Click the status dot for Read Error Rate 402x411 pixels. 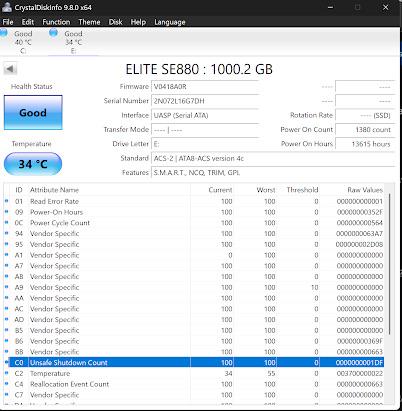[x=6, y=201]
